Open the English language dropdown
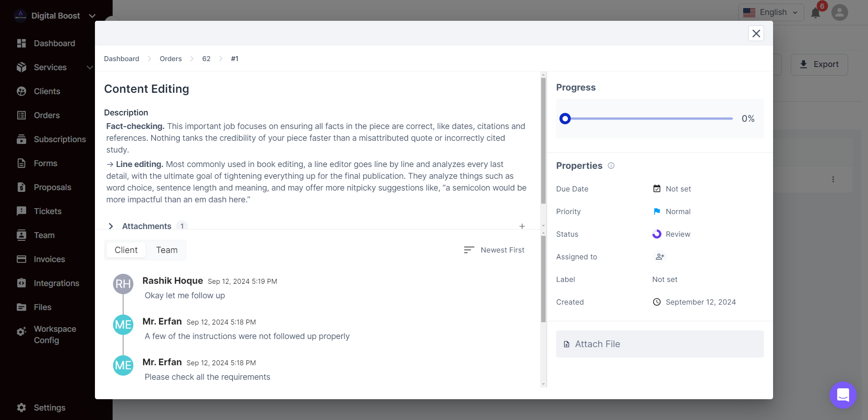 [771, 12]
